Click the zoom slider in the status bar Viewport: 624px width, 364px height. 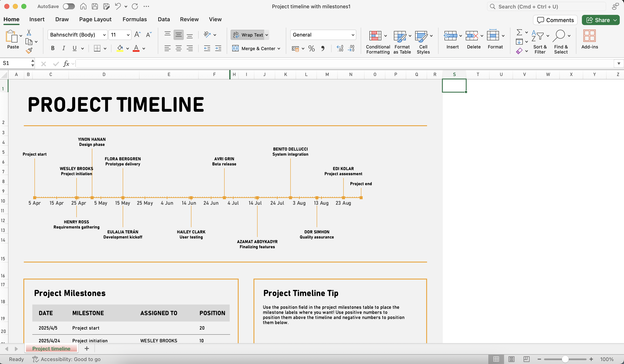[565, 359]
